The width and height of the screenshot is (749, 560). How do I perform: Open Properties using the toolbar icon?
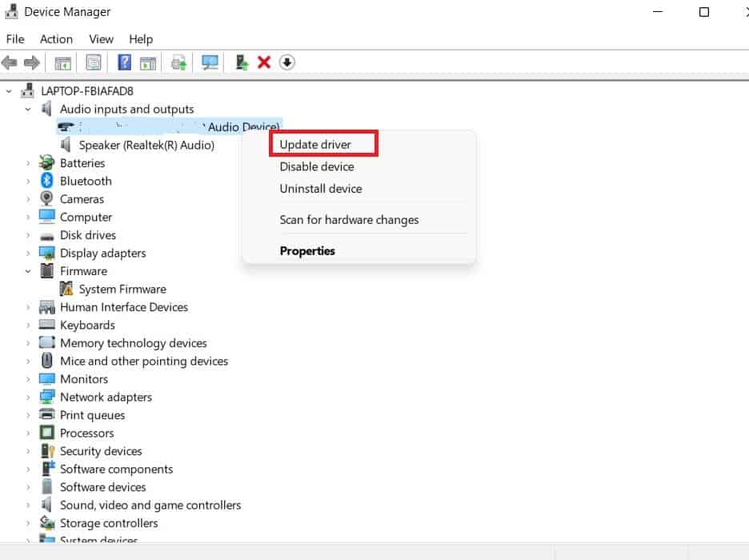94,62
